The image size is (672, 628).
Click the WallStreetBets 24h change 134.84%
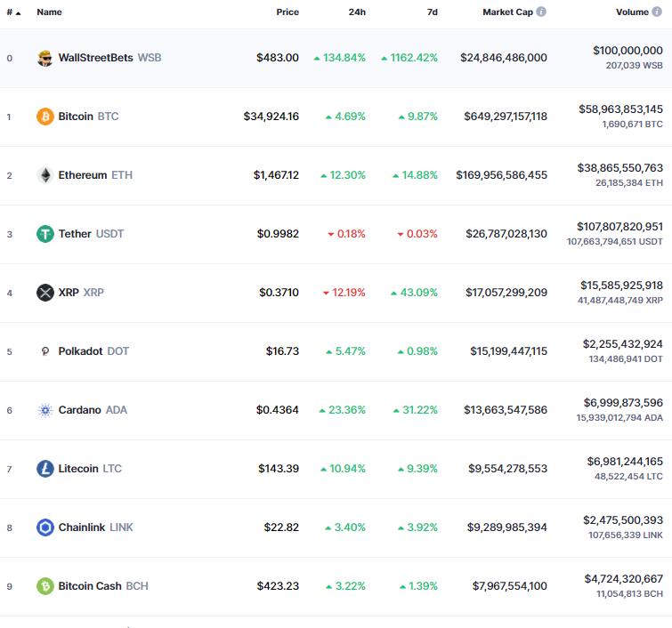340,58
